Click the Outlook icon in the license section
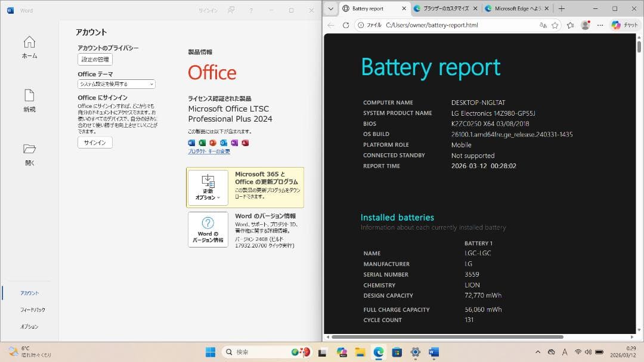This screenshot has height=362, width=644. [223, 143]
